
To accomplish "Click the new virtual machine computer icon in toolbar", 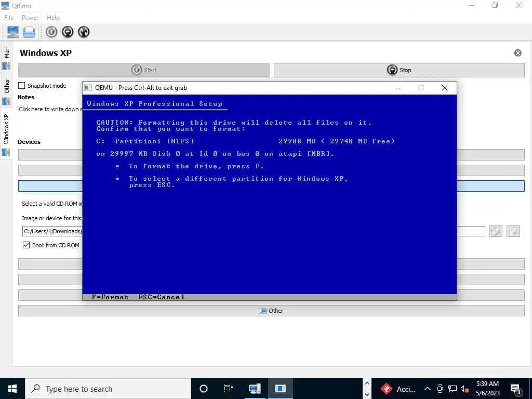I will coord(13,32).
